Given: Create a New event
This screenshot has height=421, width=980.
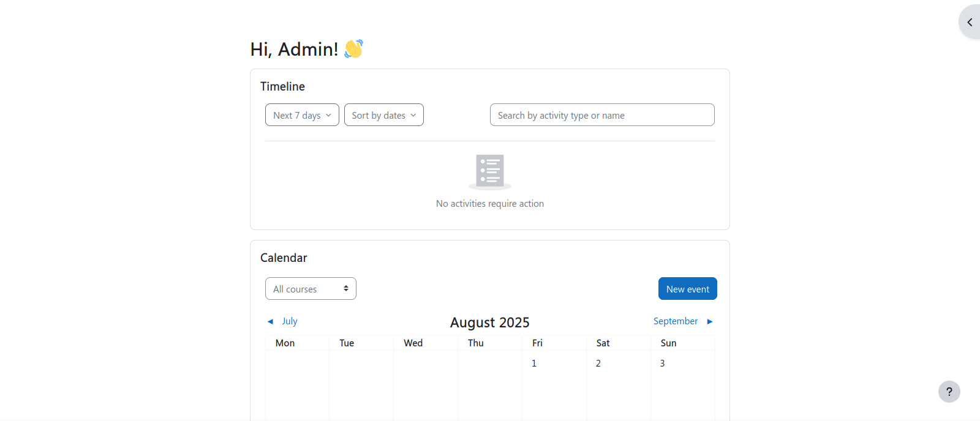Looking at the screenshot, I should (x=687, y=289).
